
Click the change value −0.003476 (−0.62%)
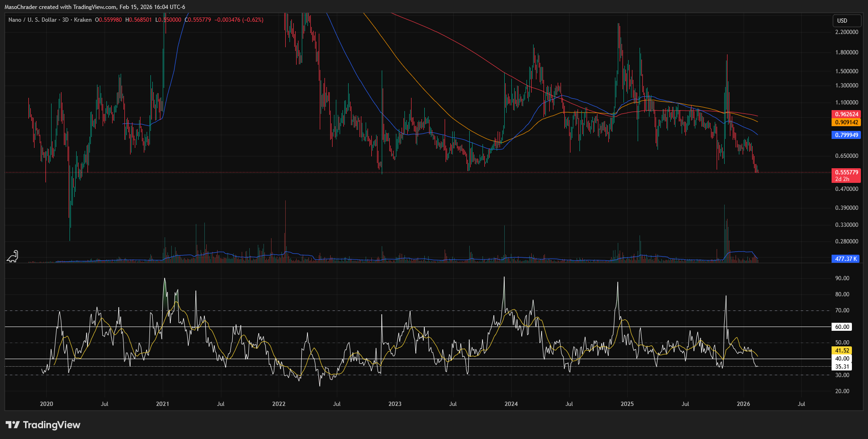pyautogui.click(x=239, y=20)
